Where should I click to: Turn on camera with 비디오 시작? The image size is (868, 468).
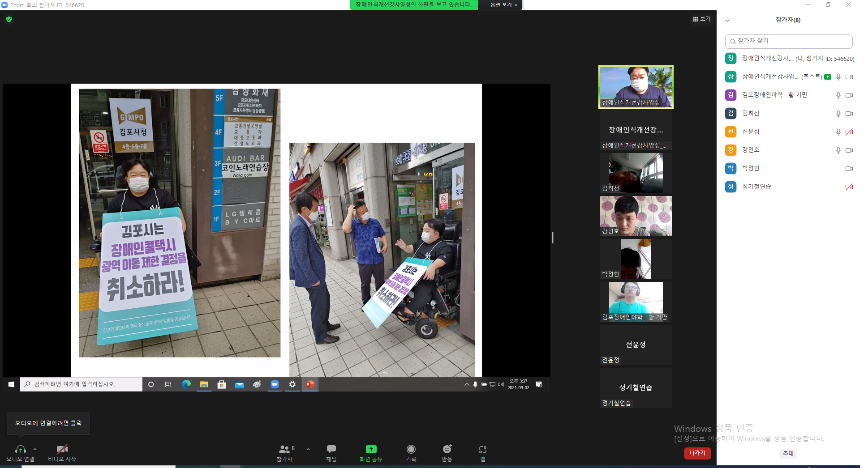[62, 453]
